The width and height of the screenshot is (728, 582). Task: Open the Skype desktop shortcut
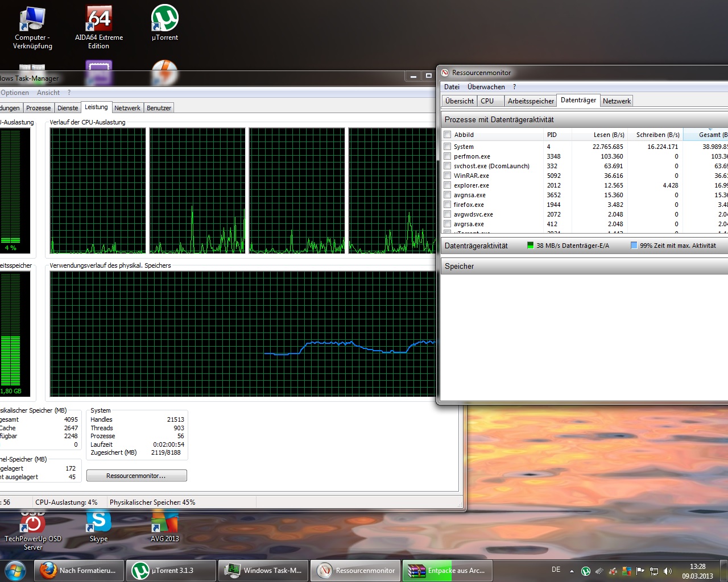98,527
